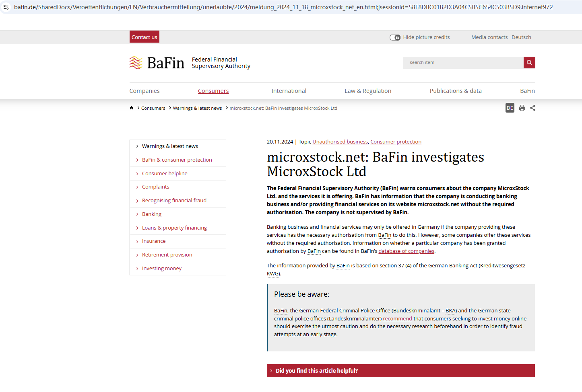This screenshot has width=582, height=392.
Task: Open Retirement provision sidebar item
Action: click(x=167, y=255)
